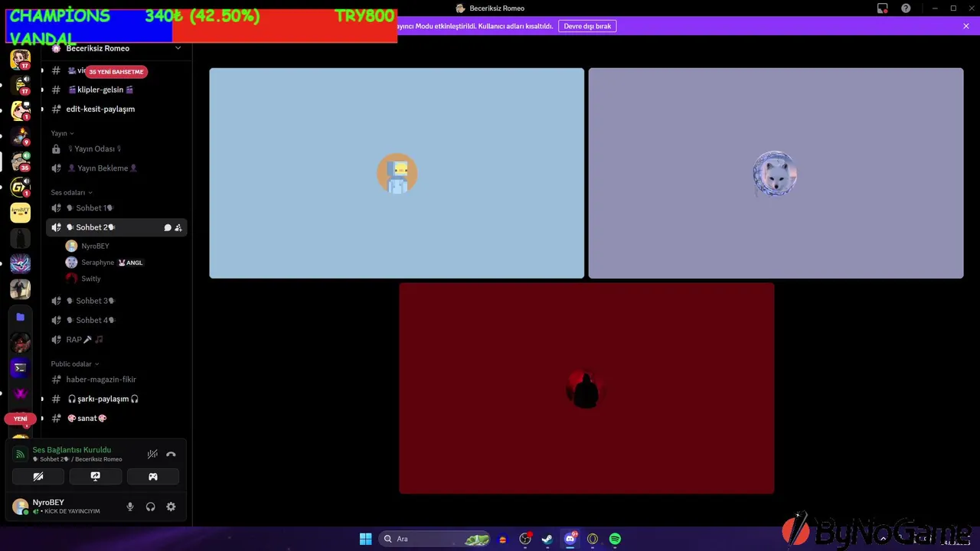Deafen audio with the headphones icon
The height and width of the screenshot is (551, 980).
click(x=151, y=507)
